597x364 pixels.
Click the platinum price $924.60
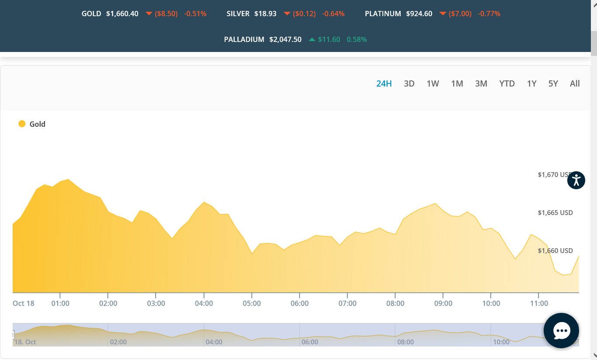coord(419,14)
